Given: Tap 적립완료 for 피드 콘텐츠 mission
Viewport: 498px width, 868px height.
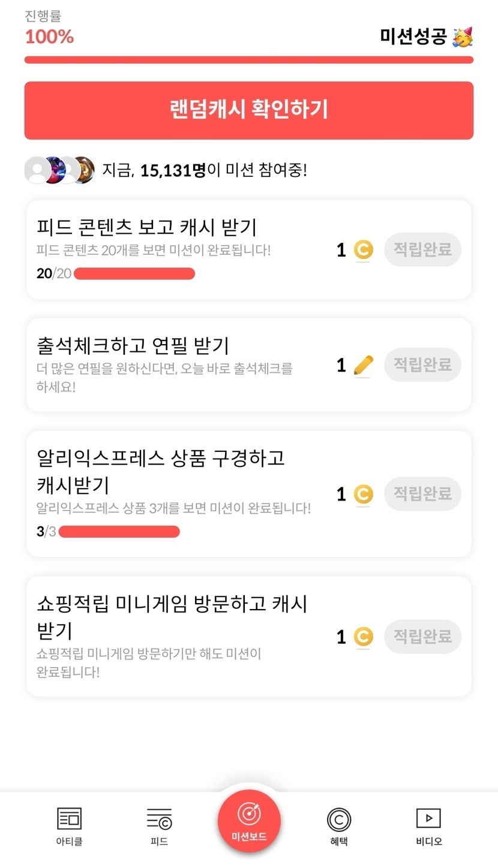Looking at the screenshot, I should coord(422,249).
